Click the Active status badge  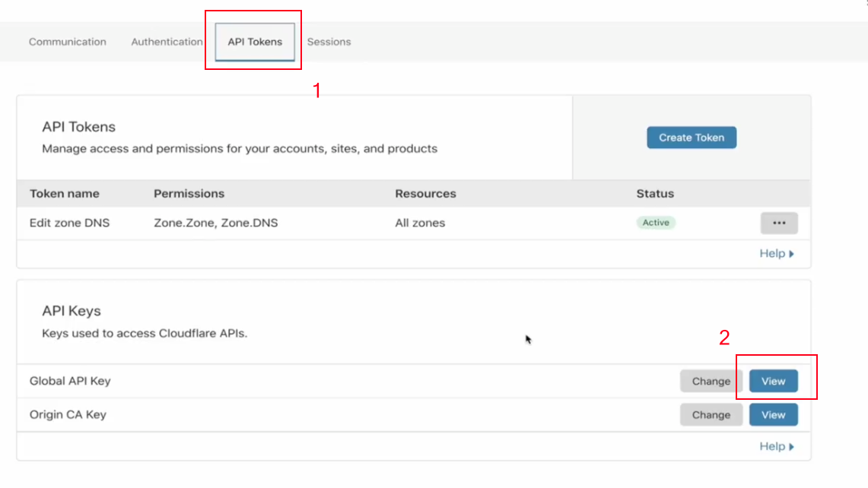[656, 223]
